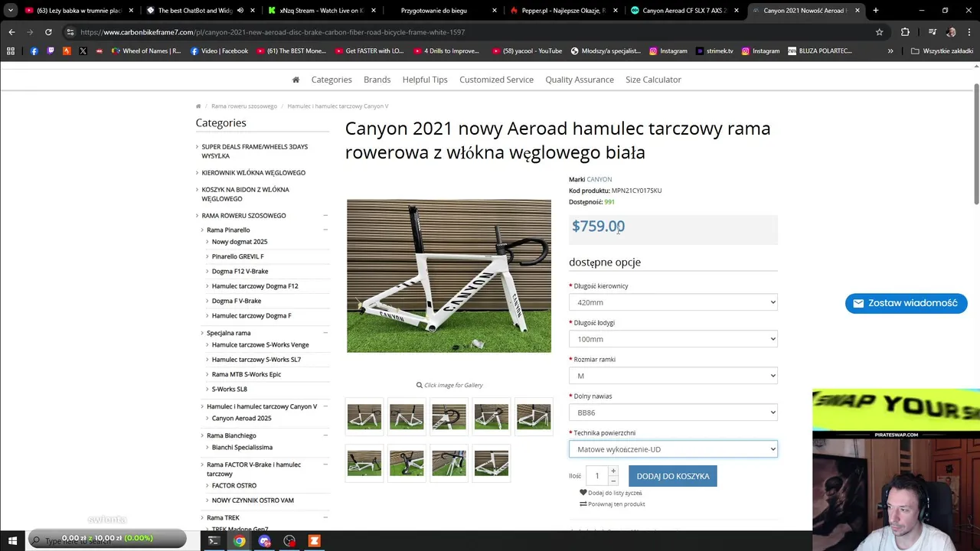Click the Facebook bookmark icon
The image size is (980, 551).
pyautogui.click(x=34, y=51)
